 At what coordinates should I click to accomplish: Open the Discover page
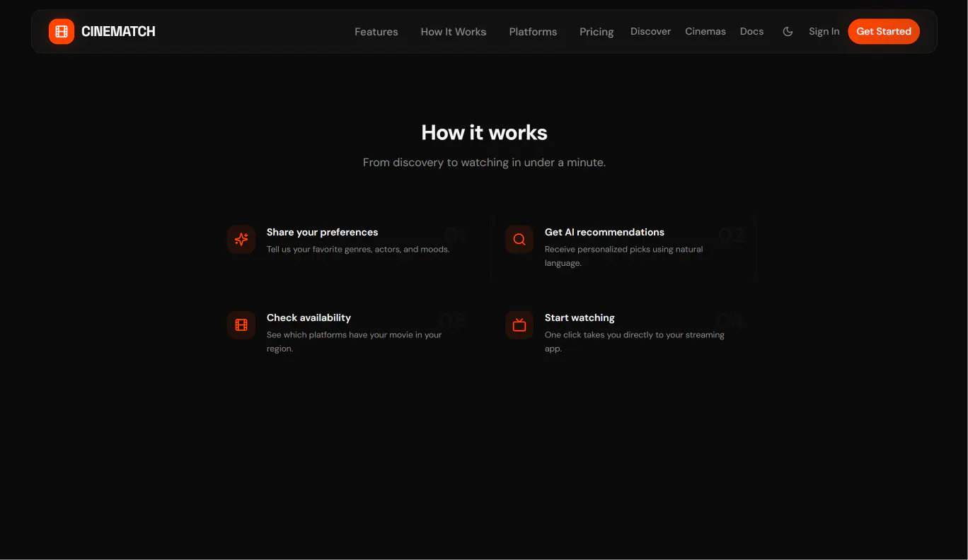coord(650,31)
